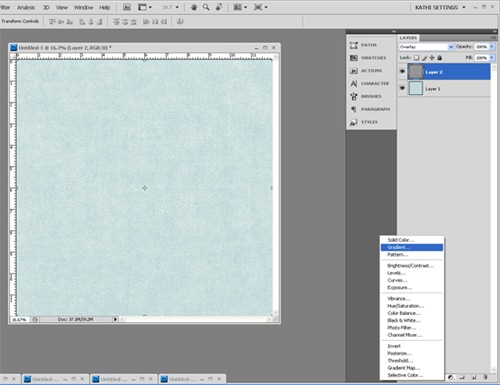Click the Layer 1 thumbnail
The image size is (500, 385).
416,88
